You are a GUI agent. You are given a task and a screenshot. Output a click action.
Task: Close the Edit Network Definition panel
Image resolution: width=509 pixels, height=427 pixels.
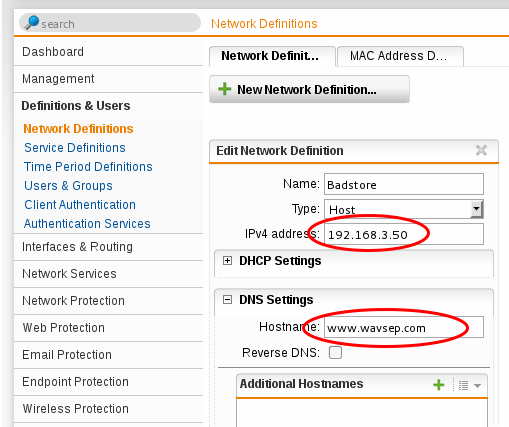click(x=481, y=150)
